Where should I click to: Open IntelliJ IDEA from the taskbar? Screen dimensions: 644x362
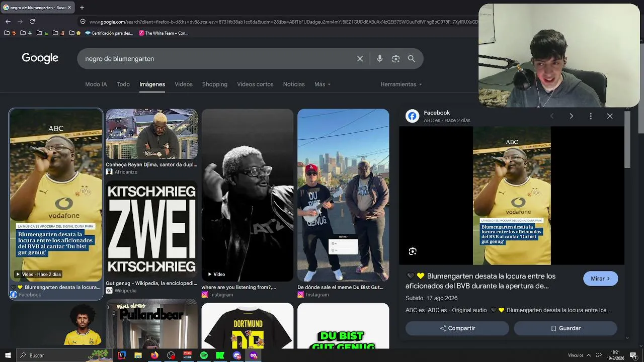121,355
